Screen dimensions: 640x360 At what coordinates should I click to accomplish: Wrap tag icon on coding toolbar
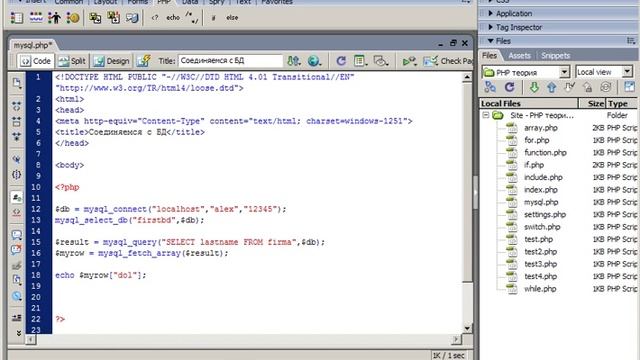17,266
